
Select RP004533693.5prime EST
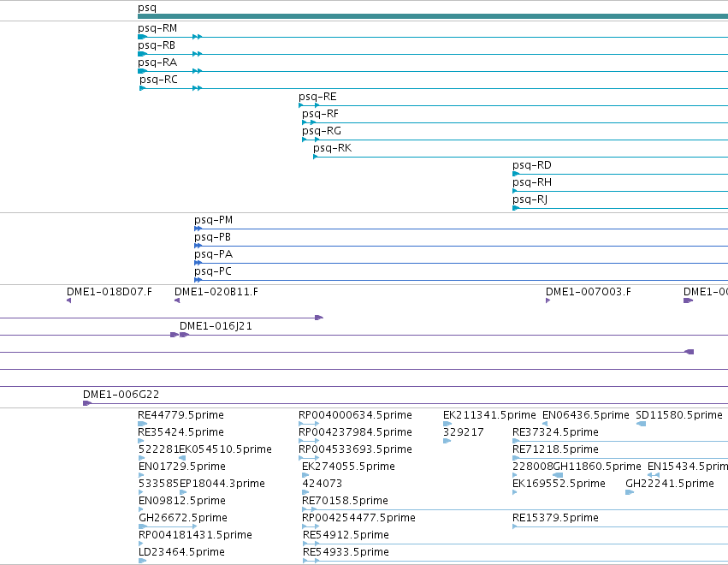[309, 458]
